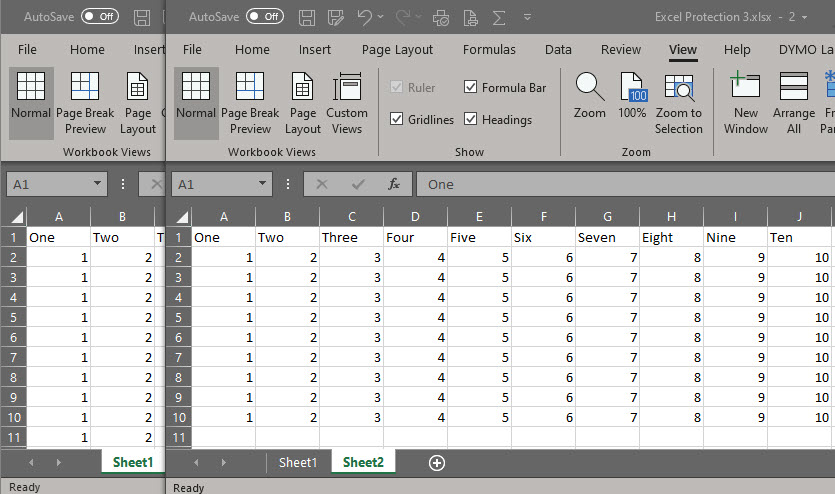Switch to the Page Layout ribbon tab

pyautogui.click(x=397, y=50)
